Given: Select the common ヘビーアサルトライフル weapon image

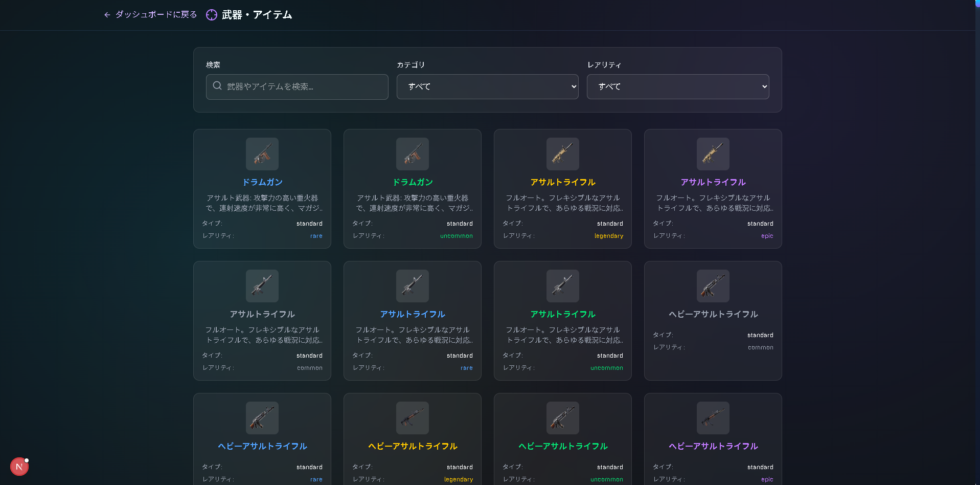Looking at the screenshot, I should [x=713, y=286].
